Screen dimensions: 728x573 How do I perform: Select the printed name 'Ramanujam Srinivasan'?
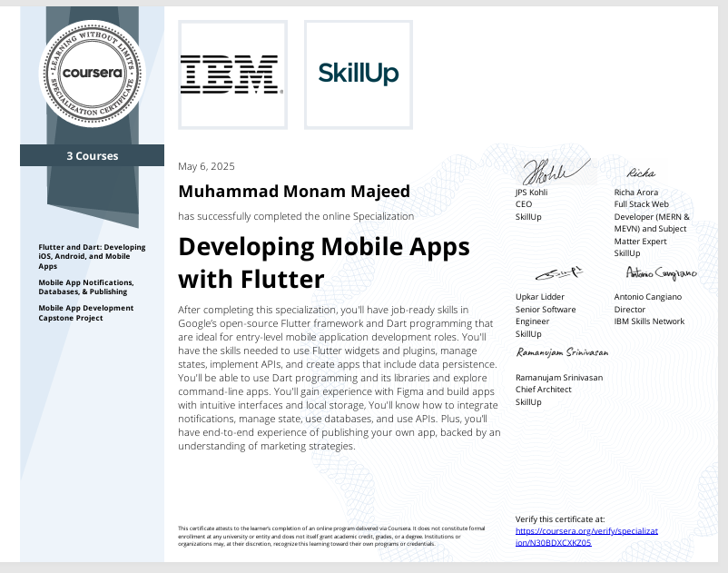[x=559, y=378]
